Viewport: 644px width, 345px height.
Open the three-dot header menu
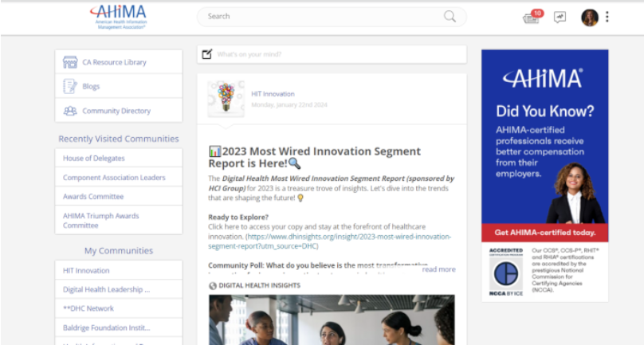click(x=607, y=18)
